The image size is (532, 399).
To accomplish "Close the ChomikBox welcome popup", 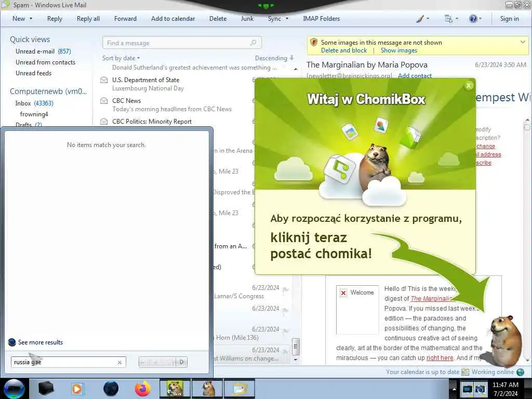I will click(469, 86).
